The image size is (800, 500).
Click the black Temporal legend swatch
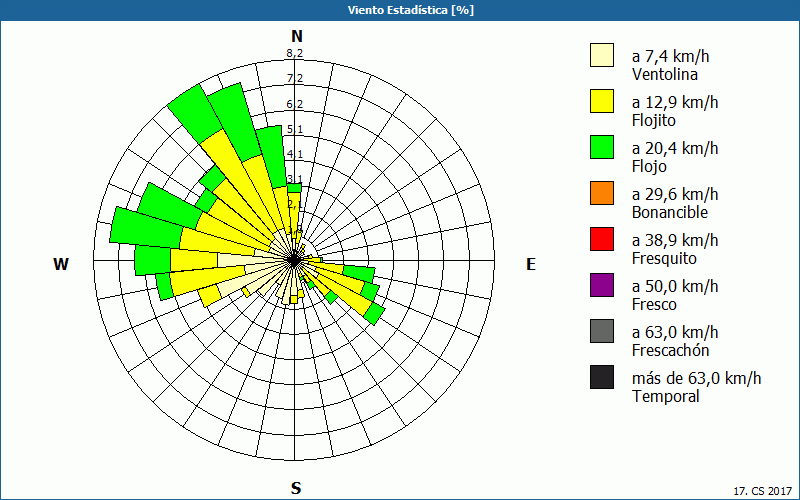602,377
